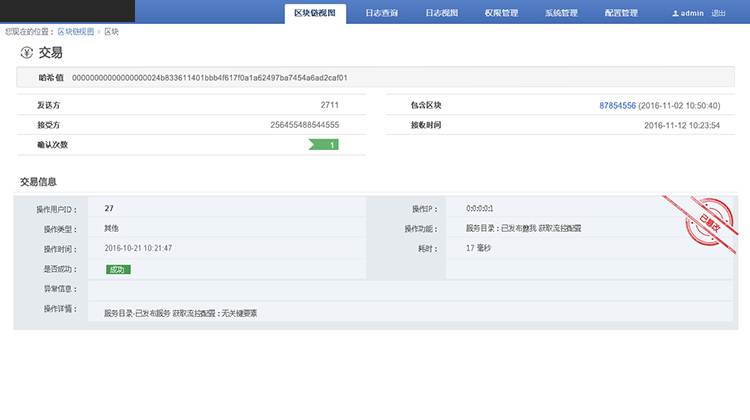750x420 pixels.
Task: Click the operation IP value 0:0:0:0:1
Action: coord(480,209)
